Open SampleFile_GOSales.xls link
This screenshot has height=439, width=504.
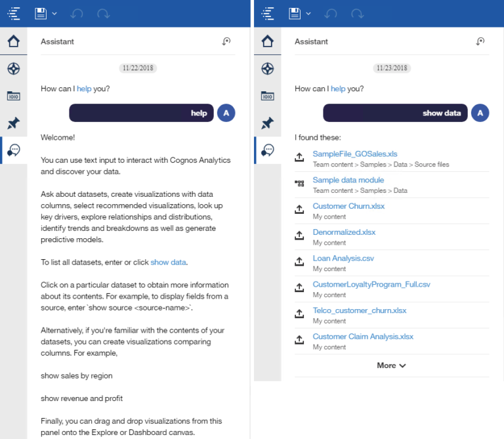[x=355, y=154]
